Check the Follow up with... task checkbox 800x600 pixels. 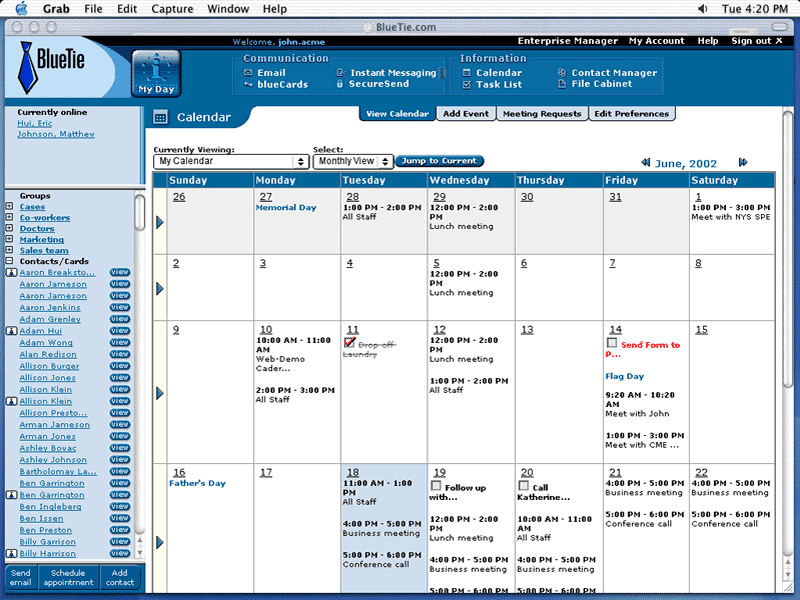coord(436,486)
